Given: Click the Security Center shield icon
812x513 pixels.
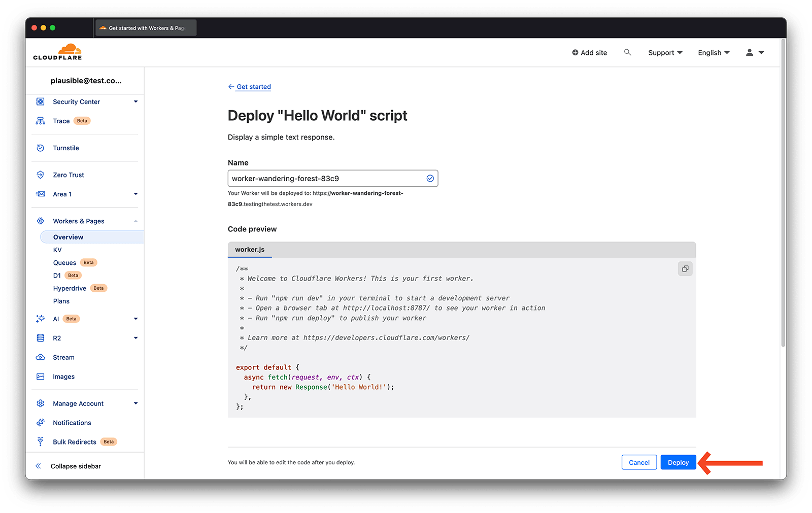Looking at the screenshot, I should coord(41,101).
